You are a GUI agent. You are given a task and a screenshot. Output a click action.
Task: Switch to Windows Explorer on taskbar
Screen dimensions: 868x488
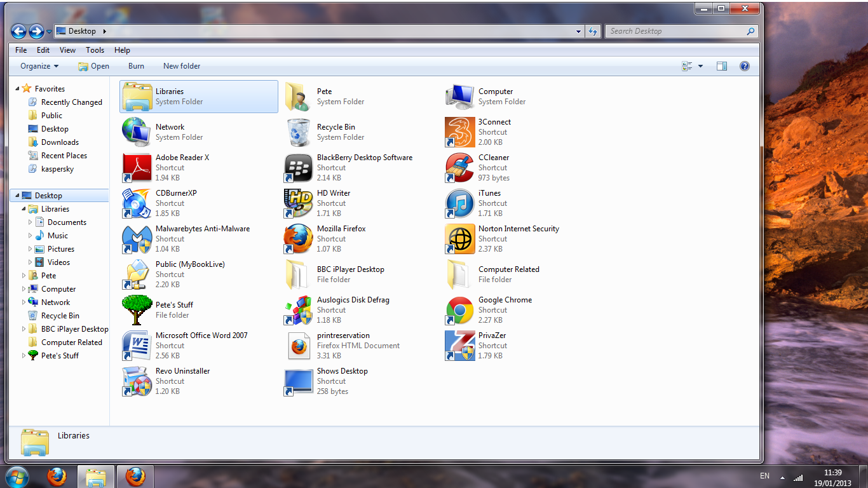click(96, 477)
